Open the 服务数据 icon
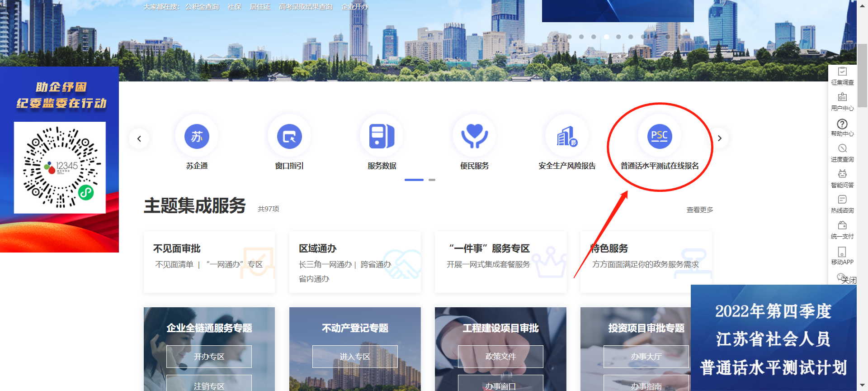The width and height of the screenshot is (868, 391). click(x=382, y=136)
